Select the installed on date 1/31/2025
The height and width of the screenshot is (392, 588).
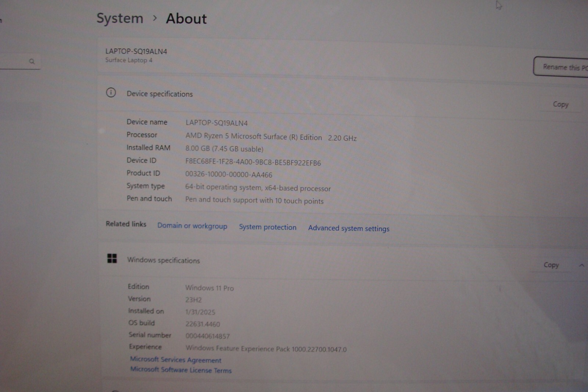pyautogui.click(x=200, y=312)
